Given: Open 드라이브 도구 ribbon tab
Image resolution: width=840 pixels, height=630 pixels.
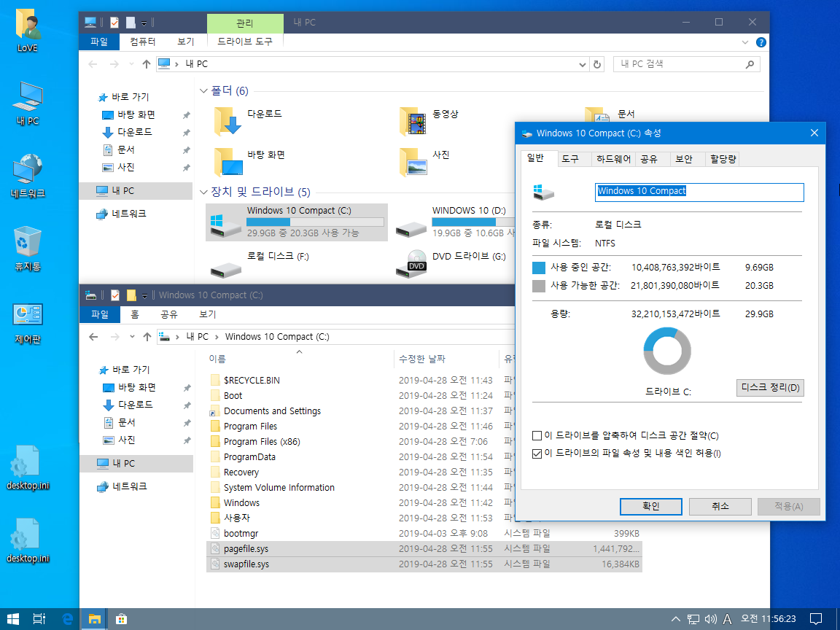Looking at the screenshot, I should (x=245, y=42).
